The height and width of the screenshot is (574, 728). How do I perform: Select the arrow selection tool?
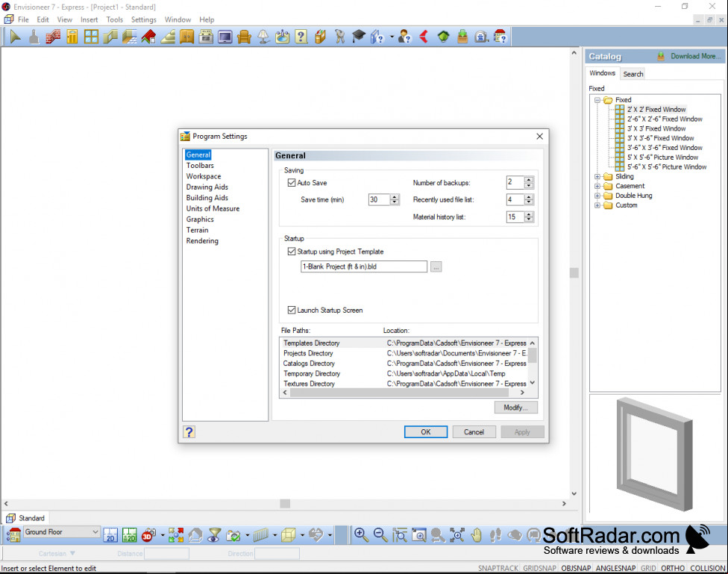click(16, 37)
